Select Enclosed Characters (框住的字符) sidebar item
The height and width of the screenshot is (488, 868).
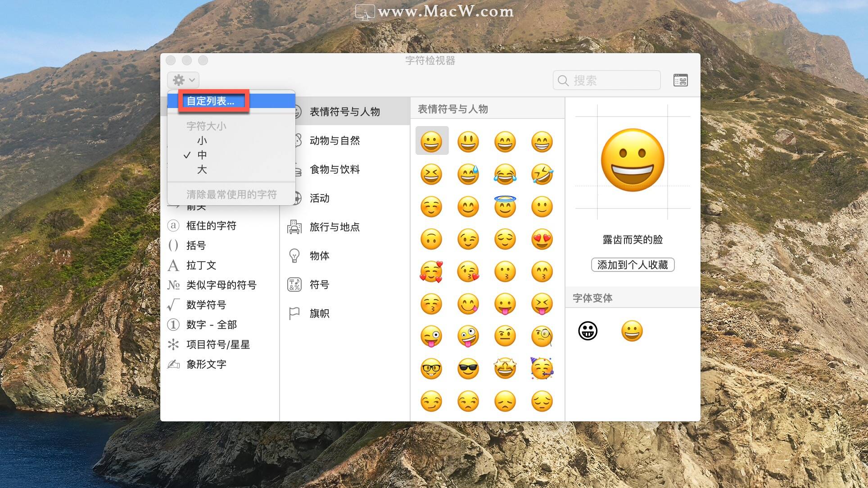point(211,226)
